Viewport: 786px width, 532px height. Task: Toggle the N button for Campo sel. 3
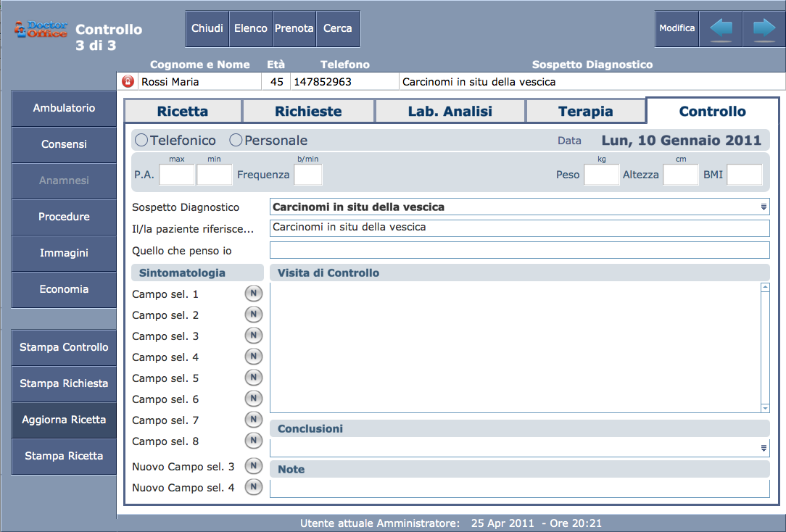[x=254, y=336]
